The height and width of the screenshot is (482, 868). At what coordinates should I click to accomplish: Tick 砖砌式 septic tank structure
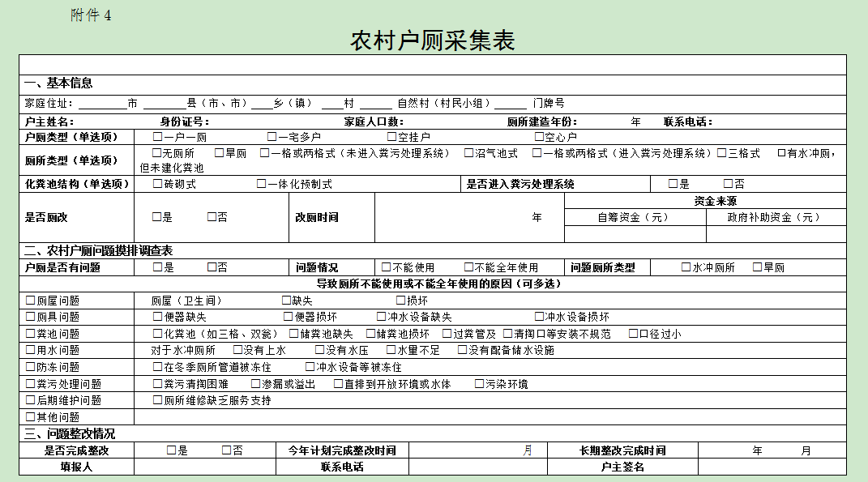pos(158,184)
